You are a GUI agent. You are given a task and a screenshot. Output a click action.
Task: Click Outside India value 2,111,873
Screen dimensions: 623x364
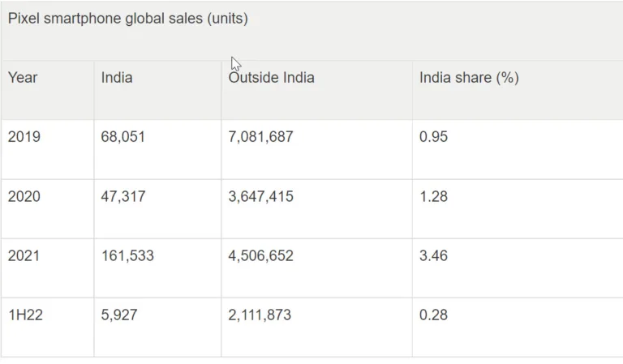pos(260,315)
